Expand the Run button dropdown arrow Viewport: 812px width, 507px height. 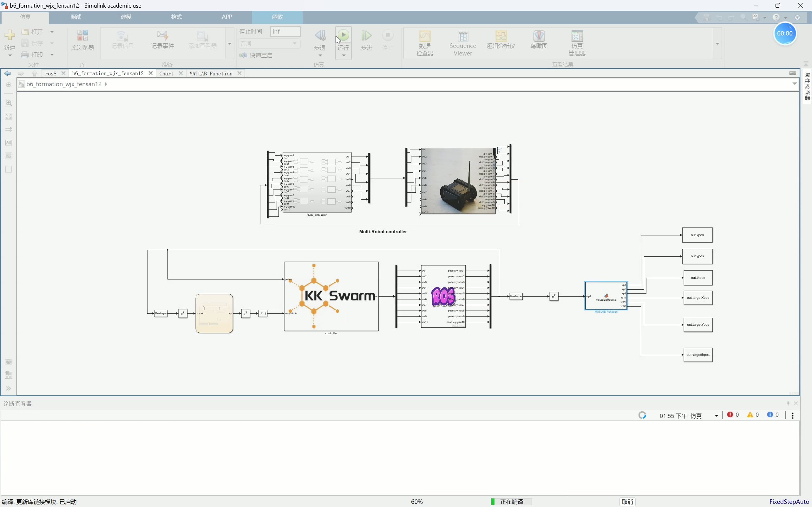click(x=344, y=56)
